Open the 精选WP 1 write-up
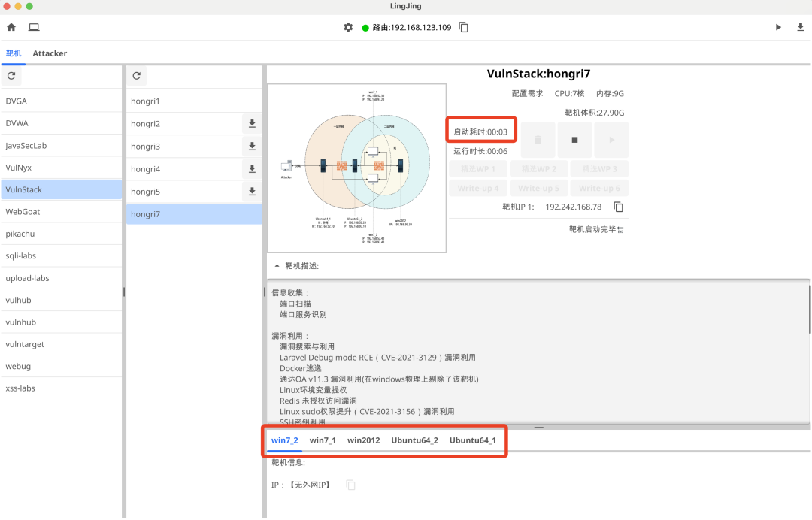The image size is (812, 520). click(478, 169)
